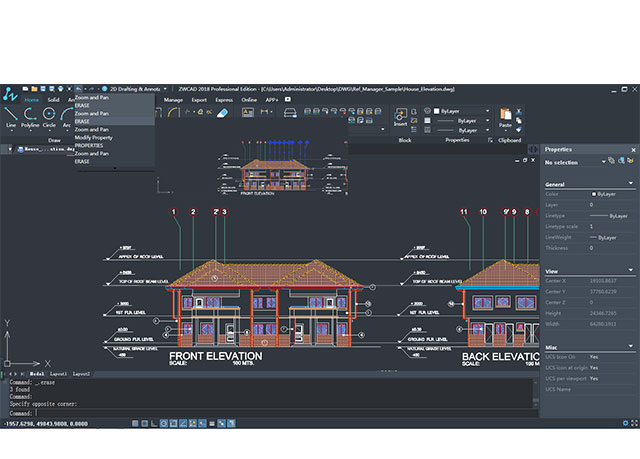
Task: Close the Properties panel
Action: [x=633, y=150]
